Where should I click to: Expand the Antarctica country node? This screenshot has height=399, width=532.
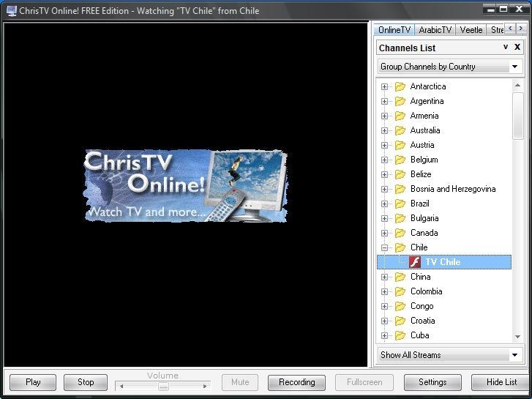[384, 86]
